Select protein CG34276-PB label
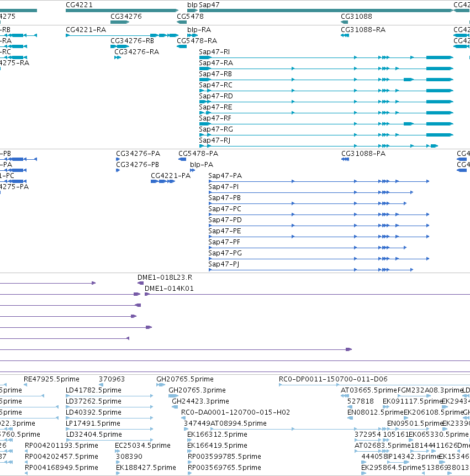The height and width of the screenshot is (476, 470). [x=138, y=165]
